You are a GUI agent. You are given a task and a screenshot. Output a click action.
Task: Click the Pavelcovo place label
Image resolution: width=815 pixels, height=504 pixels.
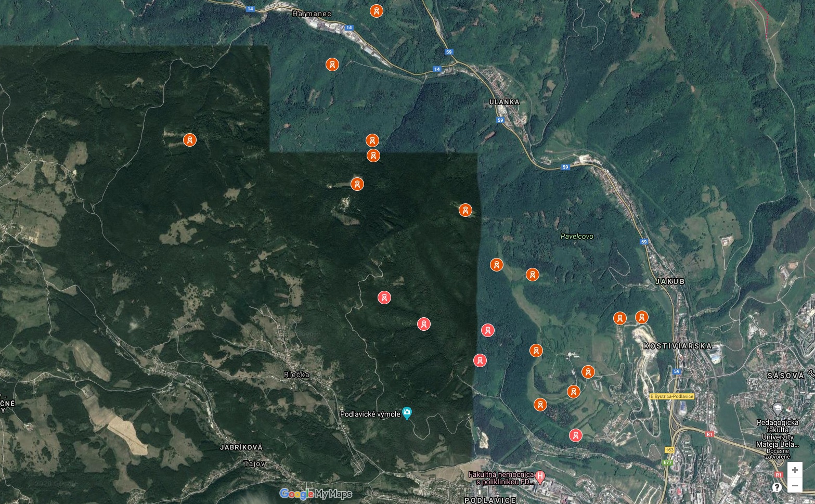pos(577,236)
